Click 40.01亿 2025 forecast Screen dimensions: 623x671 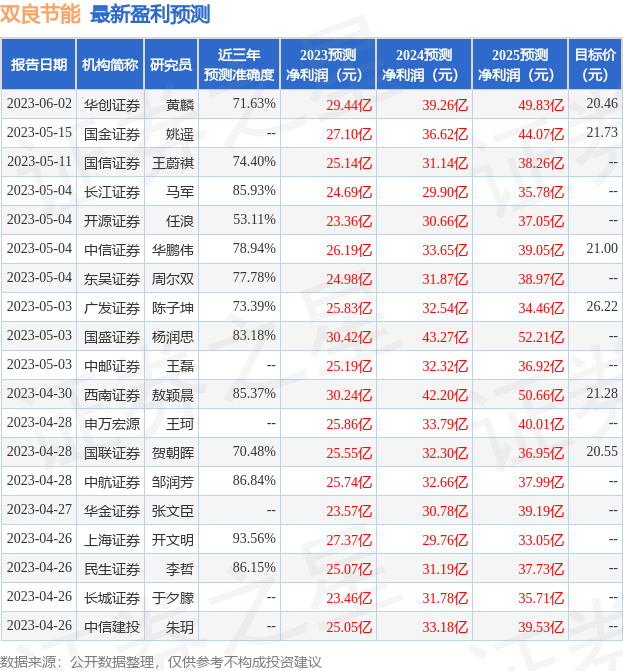(541, 424)
